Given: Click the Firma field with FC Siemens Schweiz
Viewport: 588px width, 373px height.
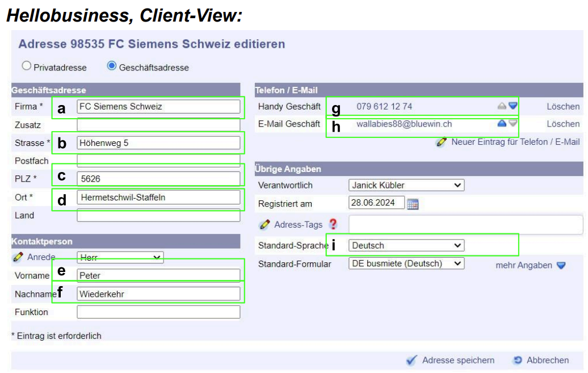Looking at the screenshot, I should [x=158, y=107].
